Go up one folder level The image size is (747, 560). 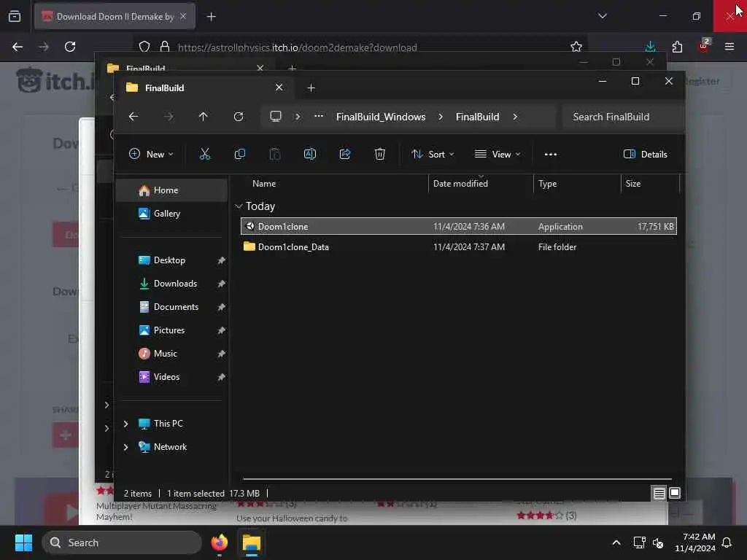(204, 117)
